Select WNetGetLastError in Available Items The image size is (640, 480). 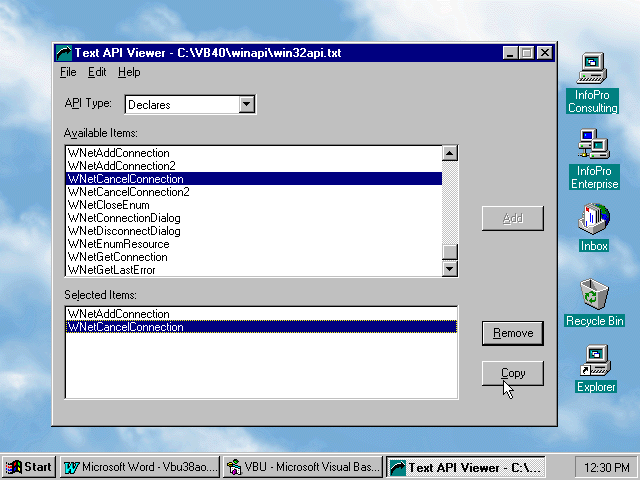[x=111, y=270]
